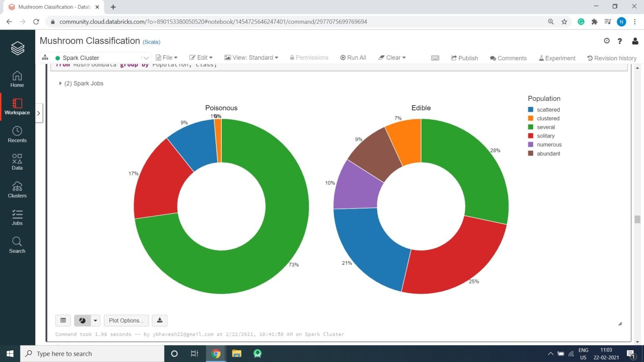Open a new browser tab

(x=113, y=7)
